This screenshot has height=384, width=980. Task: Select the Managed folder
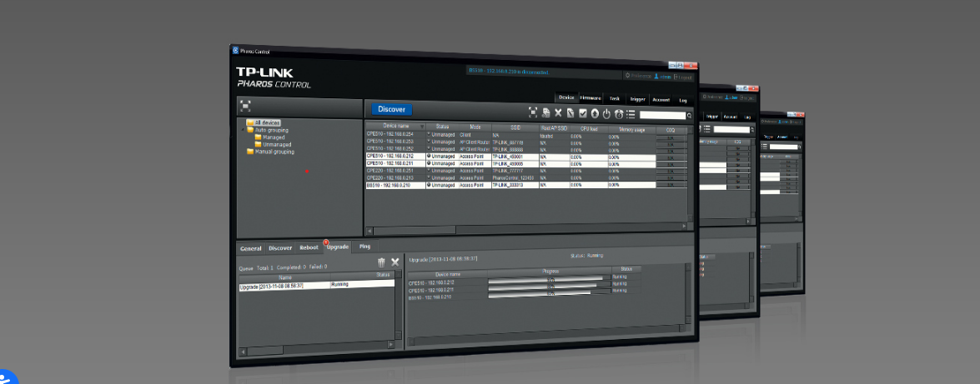(x=269, y=137)
